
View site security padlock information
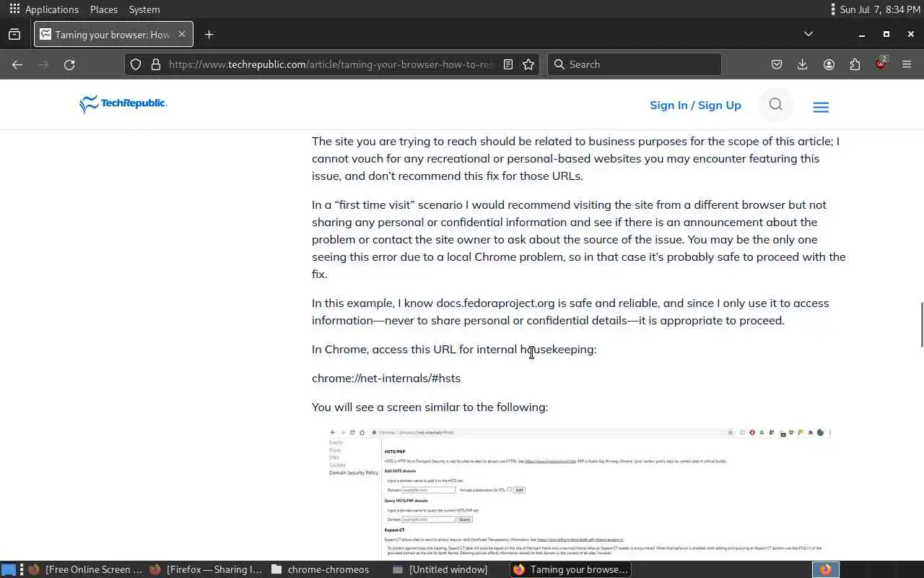tap(155, 64)
